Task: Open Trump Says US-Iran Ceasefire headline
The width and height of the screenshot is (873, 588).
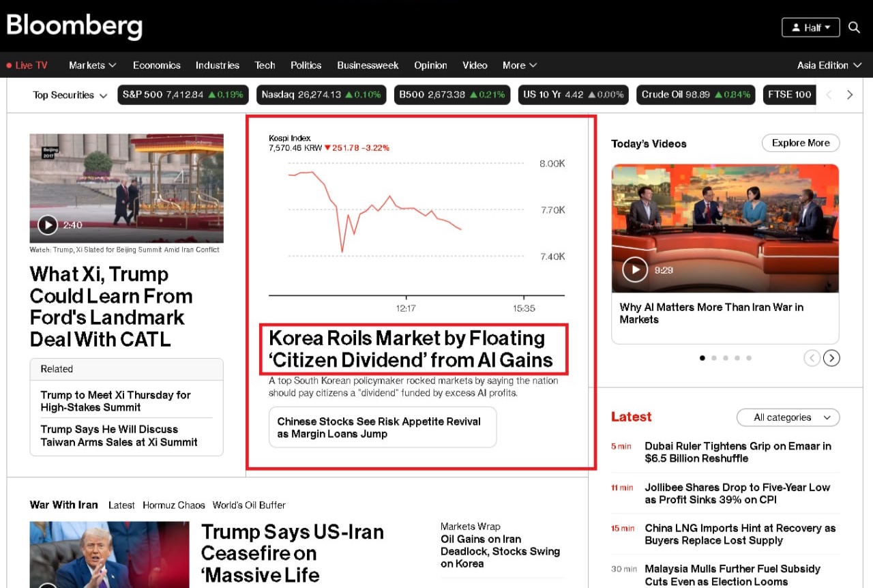Action: (293, 553)
